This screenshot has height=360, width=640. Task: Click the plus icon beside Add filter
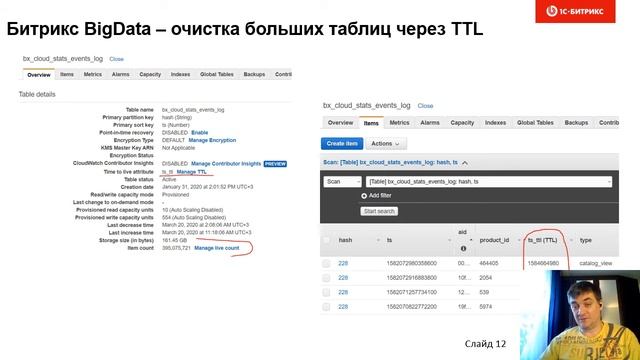[364, 196]
